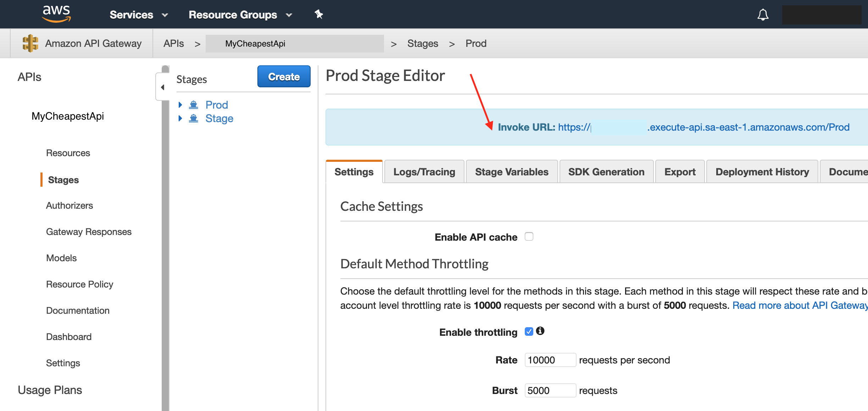Click the throttling info icon
This screenshot has height=411, width=868.
[540, 331]
